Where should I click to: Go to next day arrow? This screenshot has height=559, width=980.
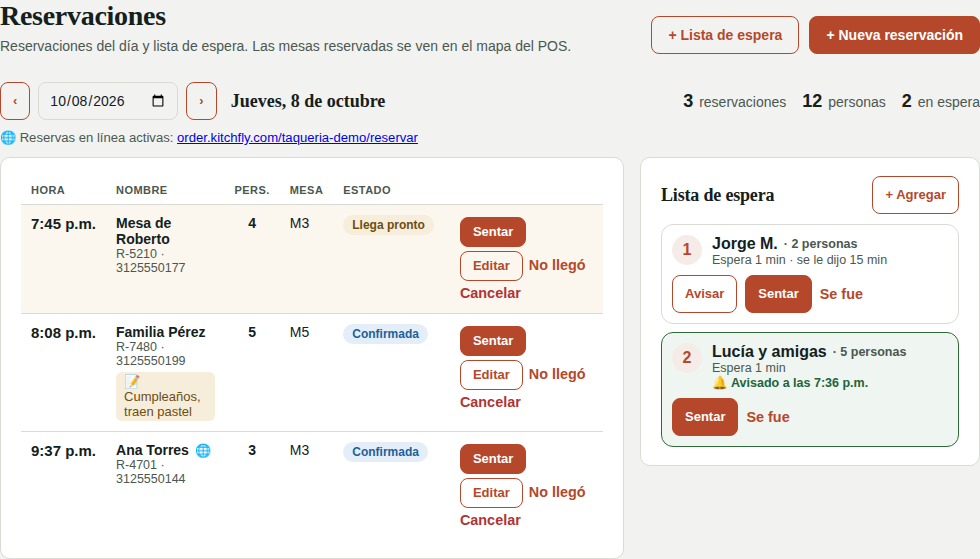point(201,101)
